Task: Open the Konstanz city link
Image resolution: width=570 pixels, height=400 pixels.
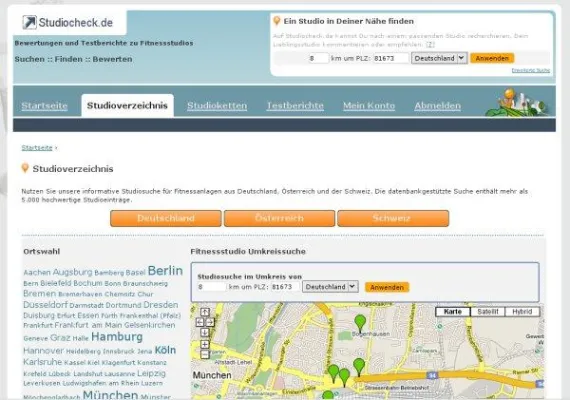Action: tap(152, 363)
